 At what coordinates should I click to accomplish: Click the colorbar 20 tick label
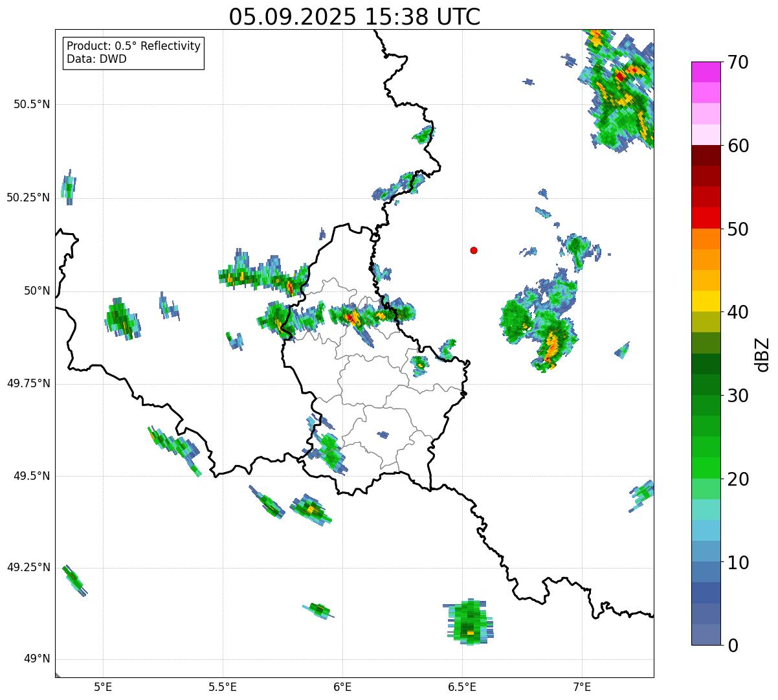pyautogui.click(x=738, y=479)
